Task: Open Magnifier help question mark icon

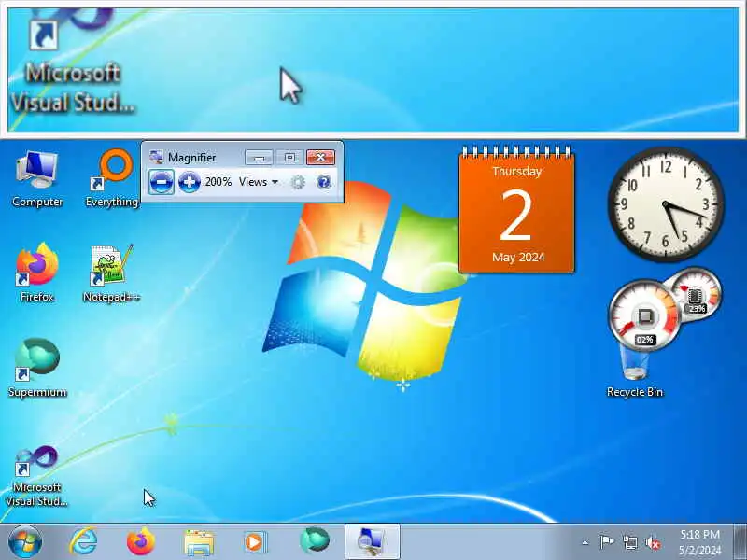Action: [x=323, y=182]
